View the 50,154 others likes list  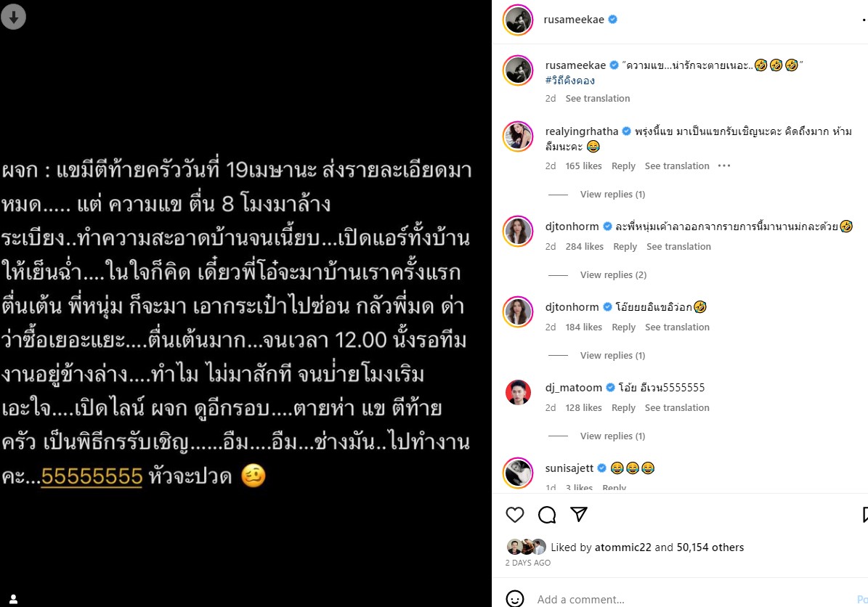click(x=710, y=547)
